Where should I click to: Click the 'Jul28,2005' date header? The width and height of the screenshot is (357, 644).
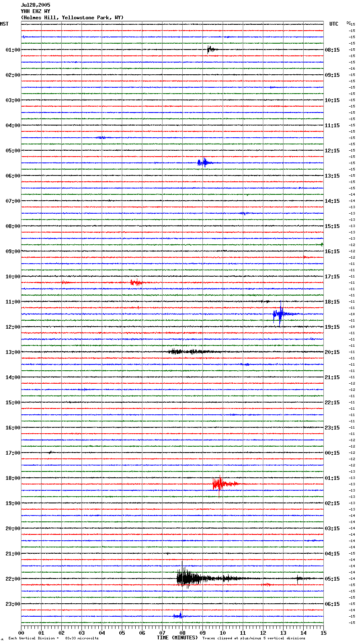(x=35, y=5)
